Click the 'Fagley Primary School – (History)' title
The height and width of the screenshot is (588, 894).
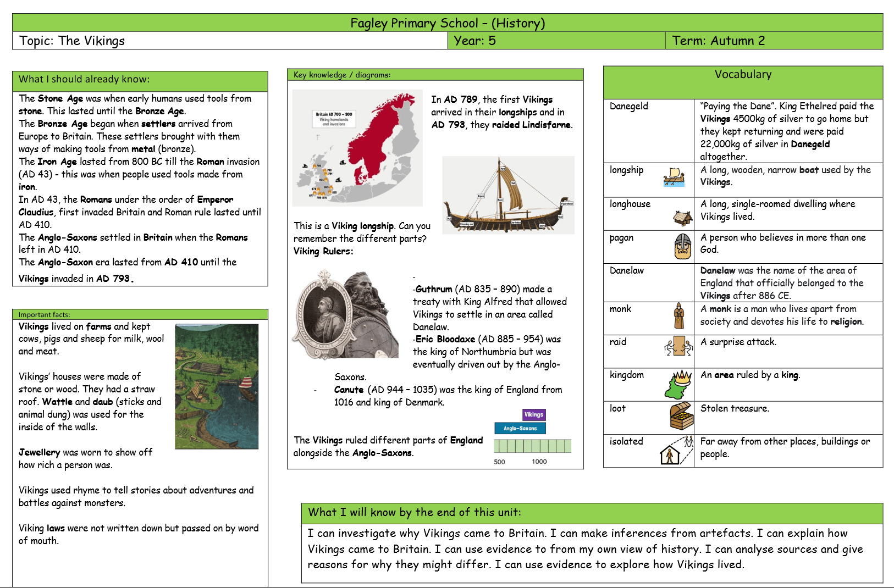pyautogui.click(x=448, y=23)
